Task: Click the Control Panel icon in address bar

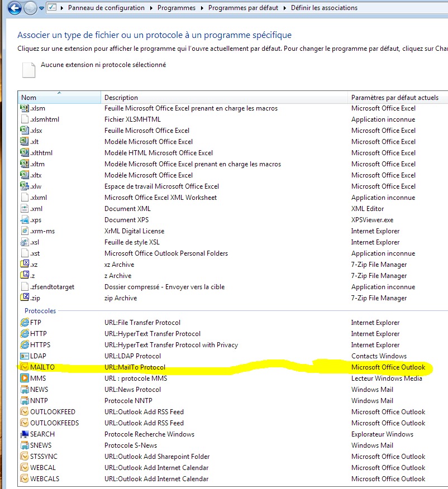Action: coord(52,7)
